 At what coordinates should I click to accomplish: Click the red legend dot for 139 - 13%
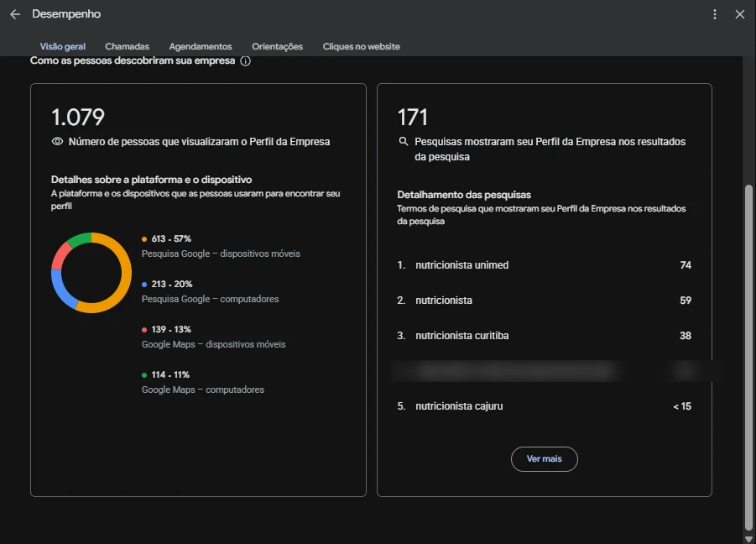(x=144, y=330)
